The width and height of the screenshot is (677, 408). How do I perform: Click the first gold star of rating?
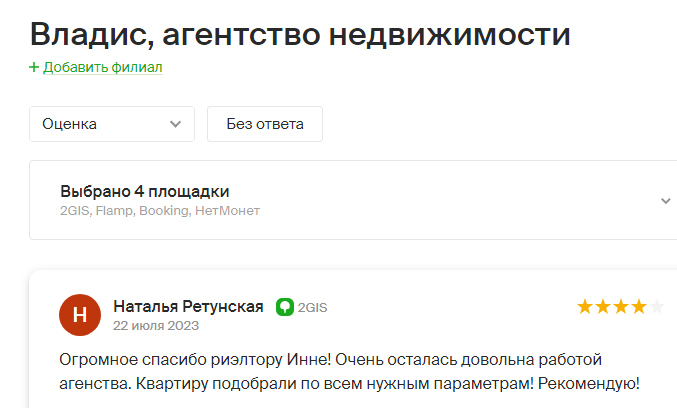[x=585, y=307]
